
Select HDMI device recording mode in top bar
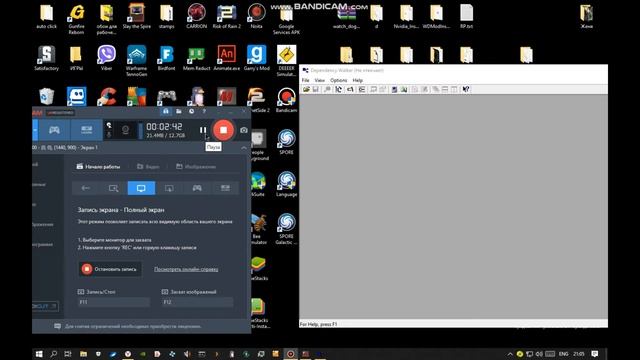point(87,130)
